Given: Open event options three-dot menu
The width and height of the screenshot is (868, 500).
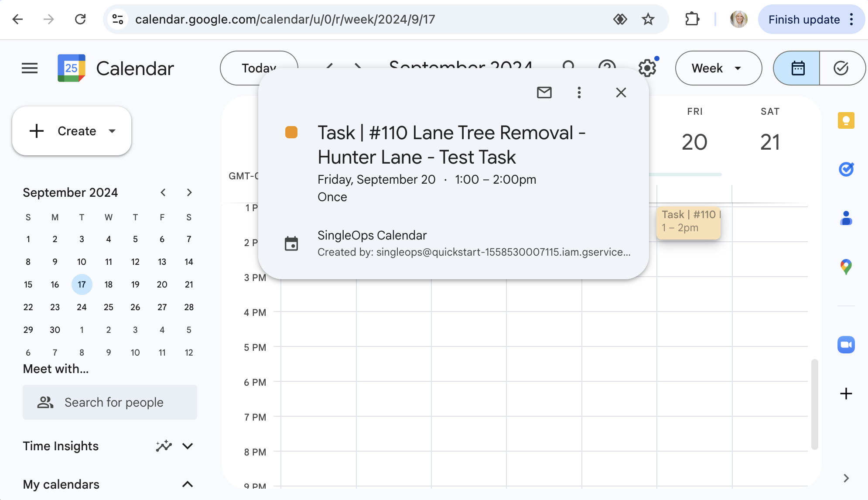Looking at the screenshot, I should 579,92.
